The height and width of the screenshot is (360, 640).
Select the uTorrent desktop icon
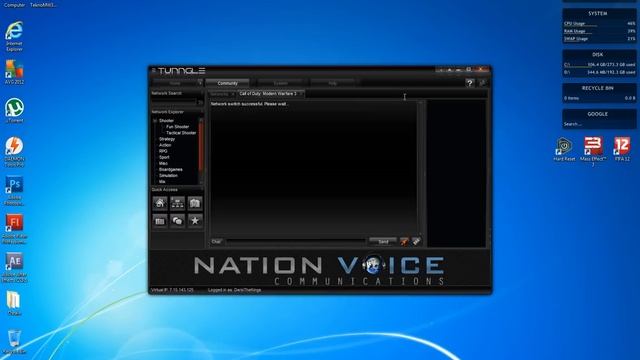click(x=14, y=110)
